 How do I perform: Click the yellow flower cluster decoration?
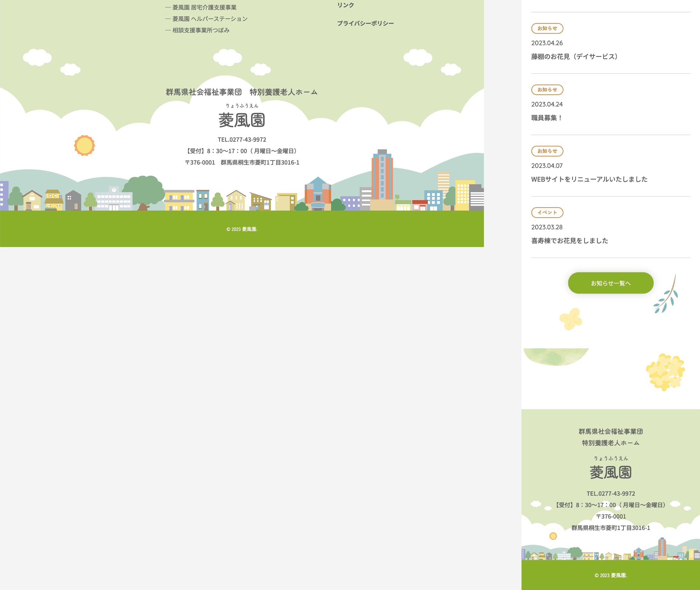point(665,372)
